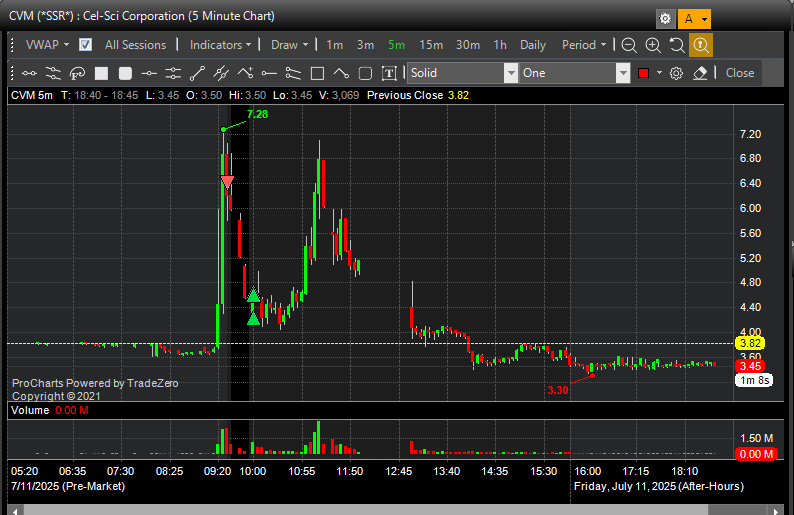Select the text annotation tool
794x515 pixels.
[389, 73]
